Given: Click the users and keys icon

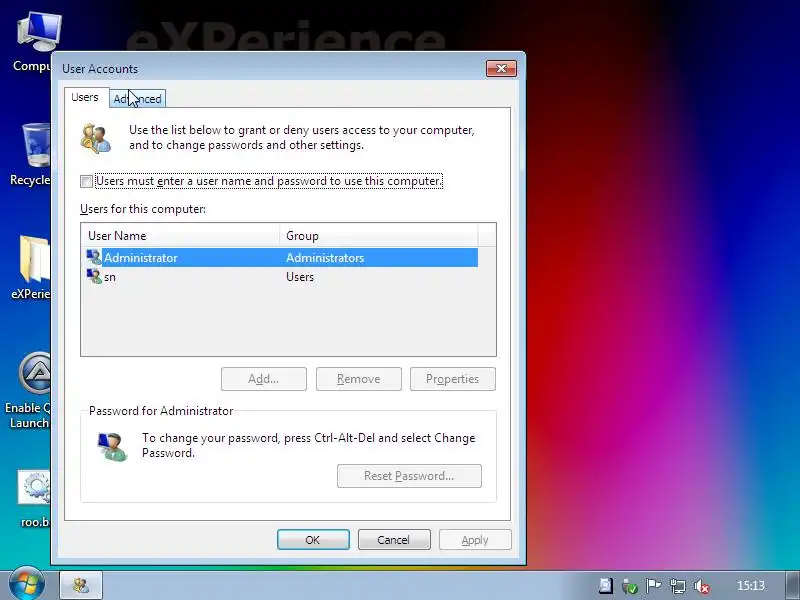Looking at the screenshot, I should tap(95, 138).
